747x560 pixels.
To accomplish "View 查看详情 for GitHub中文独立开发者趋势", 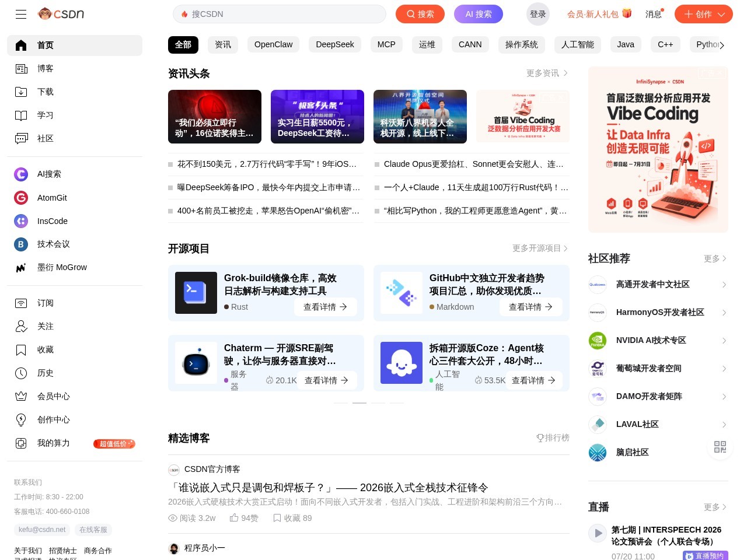I will click(530, 307).
